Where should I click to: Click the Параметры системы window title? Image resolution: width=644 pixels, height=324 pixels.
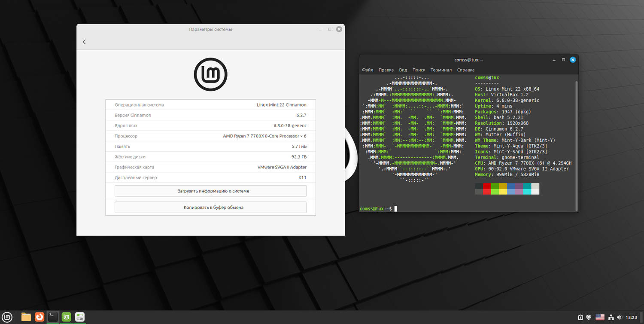pos(210,29)
